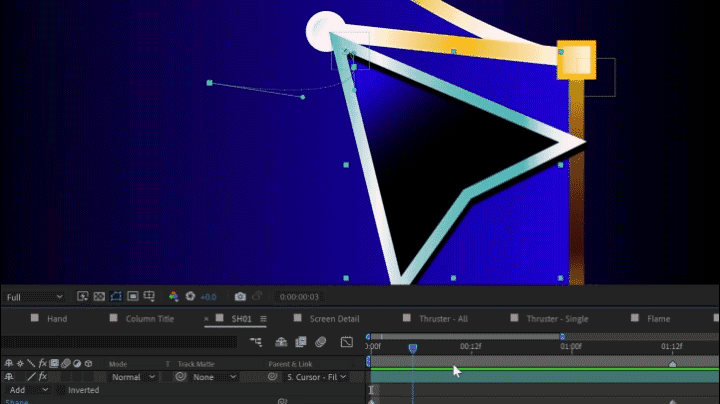Switch to the Column Title tab
The image size is (720, 404).
(149, 319)
